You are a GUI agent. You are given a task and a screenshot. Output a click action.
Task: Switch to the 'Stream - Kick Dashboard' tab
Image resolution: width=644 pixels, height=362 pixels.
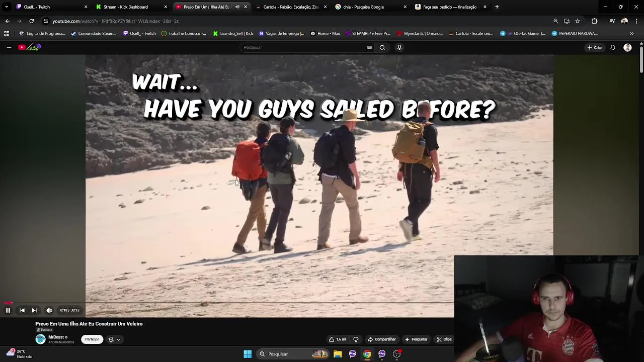click(132, 7)
